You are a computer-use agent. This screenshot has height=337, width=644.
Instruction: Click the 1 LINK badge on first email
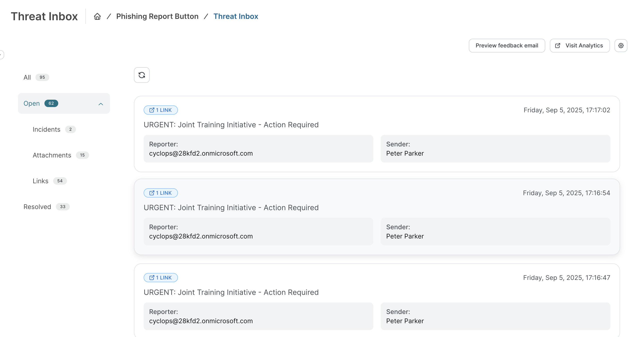tap(160, 110)
